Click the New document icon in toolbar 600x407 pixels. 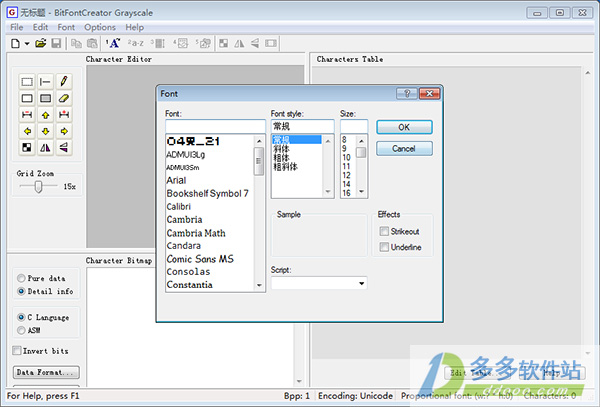click(15, 44)
